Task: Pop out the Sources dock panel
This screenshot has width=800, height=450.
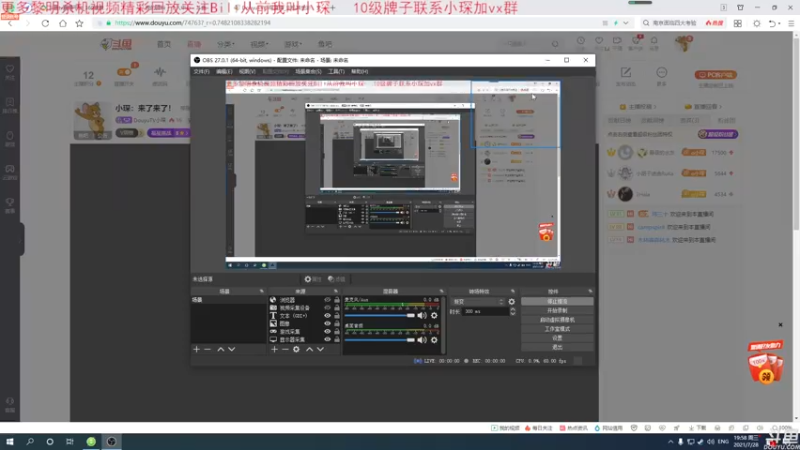Action: click(336, 291)
